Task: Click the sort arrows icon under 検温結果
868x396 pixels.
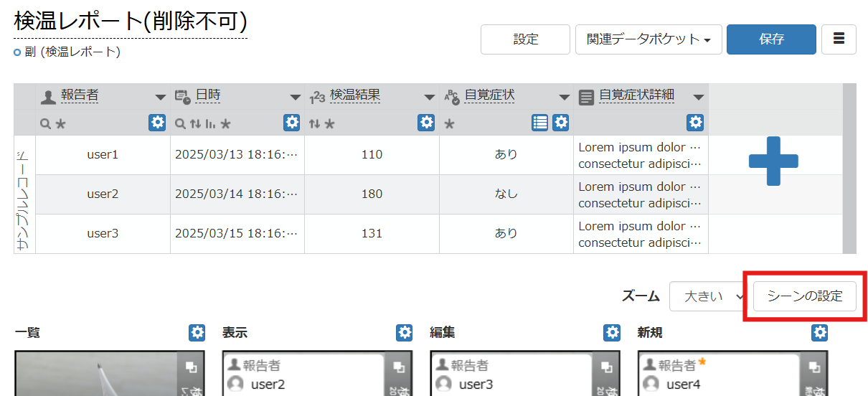Action: [314, 123]
